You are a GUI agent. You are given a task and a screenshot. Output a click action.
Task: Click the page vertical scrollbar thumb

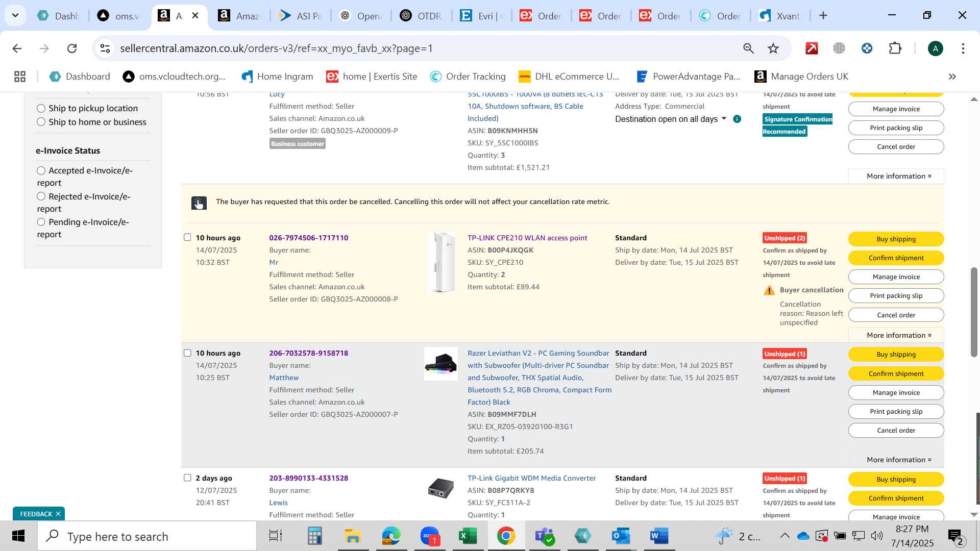[x=974, y=311]
